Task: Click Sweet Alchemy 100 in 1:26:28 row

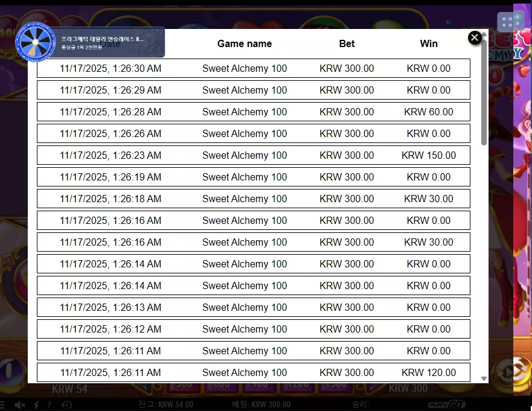Action: 245,112
